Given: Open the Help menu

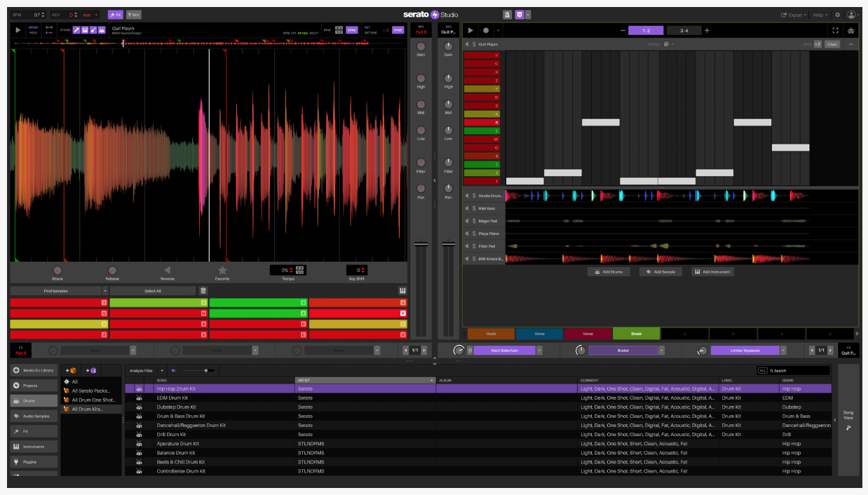Looking at the screenshot, I should (x=820, y=15).
